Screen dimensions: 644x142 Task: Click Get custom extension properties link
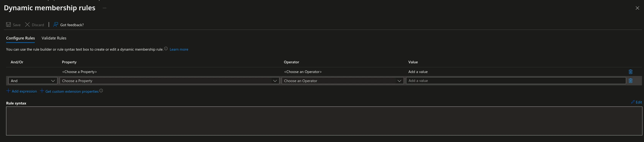click(x=72, y=91)
